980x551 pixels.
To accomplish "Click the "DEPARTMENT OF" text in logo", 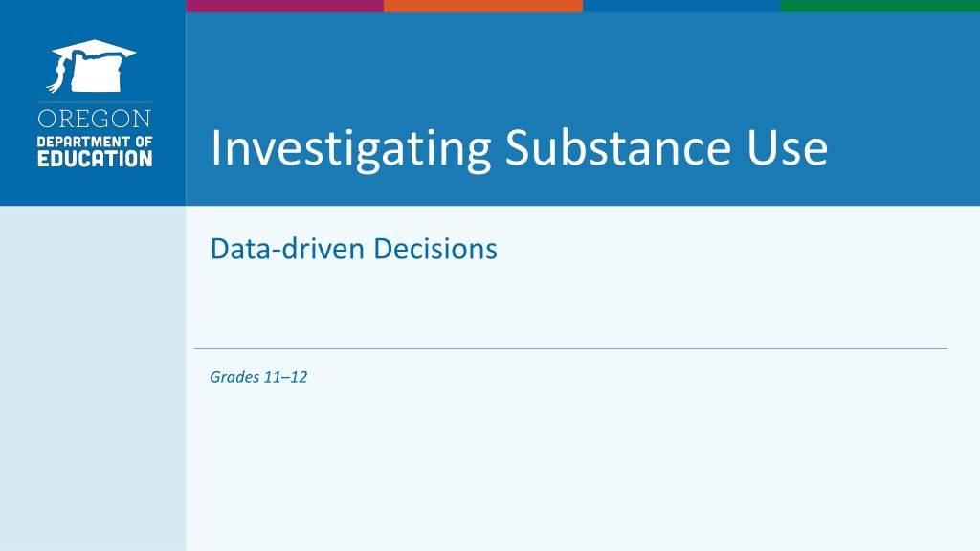I will (95, 143).
